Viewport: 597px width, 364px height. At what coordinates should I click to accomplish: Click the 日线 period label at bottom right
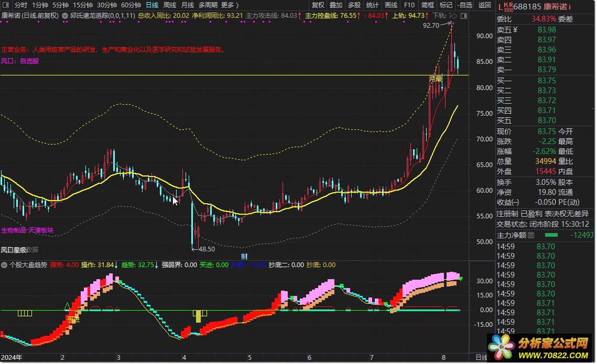pyautogui.click(x=481, y=358)
